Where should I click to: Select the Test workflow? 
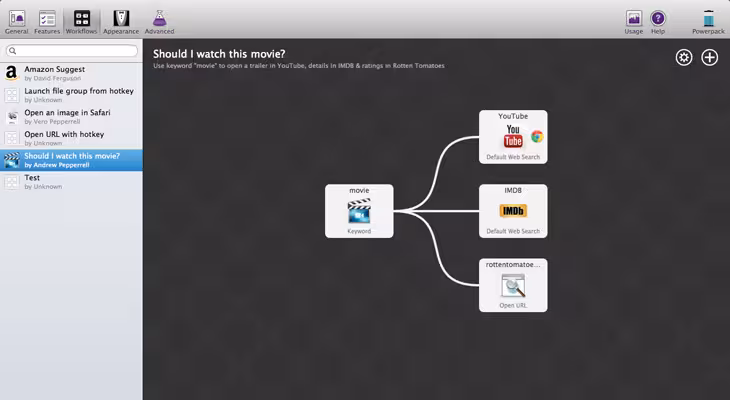tap(71, 182)
